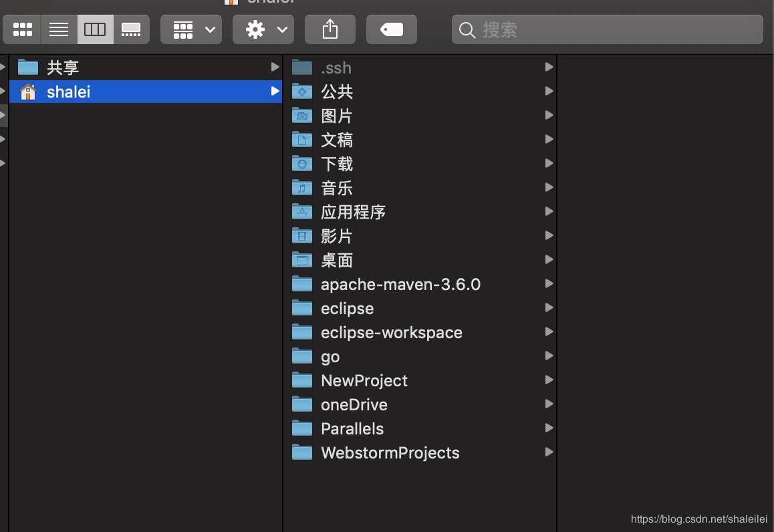Screen dimensions: 774x532
Task: Click the search magnifier icon
Action: coord(467,30)
